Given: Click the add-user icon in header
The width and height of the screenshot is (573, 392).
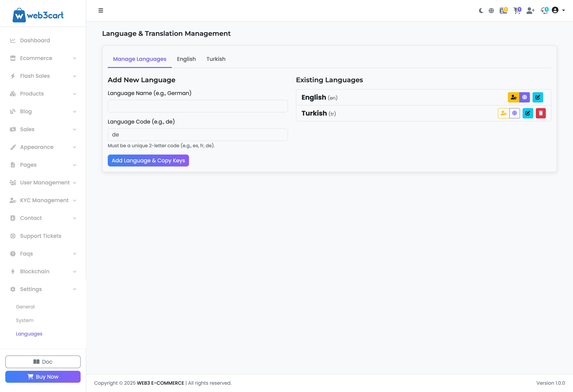Looking at the screenshot, I should click(530, 11).
